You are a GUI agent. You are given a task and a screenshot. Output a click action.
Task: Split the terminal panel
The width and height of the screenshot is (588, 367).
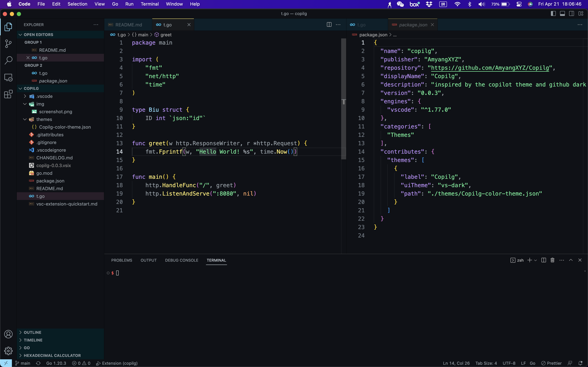tap(544, 260)
